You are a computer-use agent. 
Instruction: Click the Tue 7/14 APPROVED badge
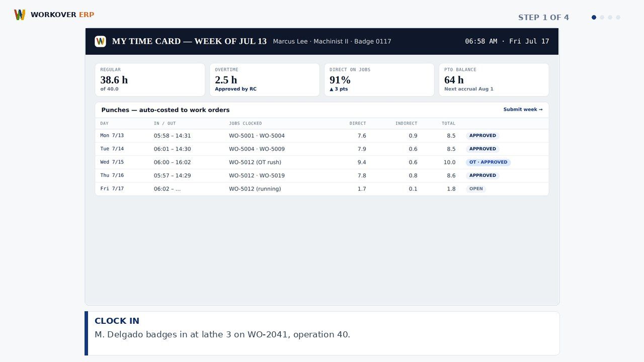pos(482,149)
